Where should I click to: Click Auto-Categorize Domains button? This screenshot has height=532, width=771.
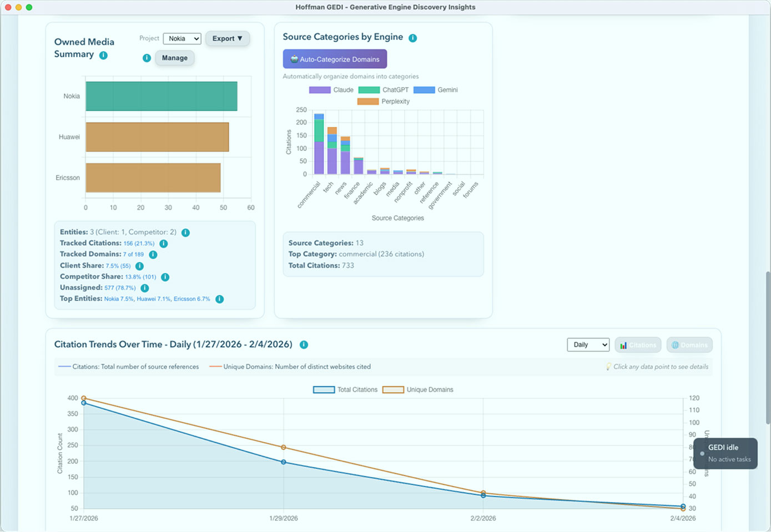click(x=335, y=59)
